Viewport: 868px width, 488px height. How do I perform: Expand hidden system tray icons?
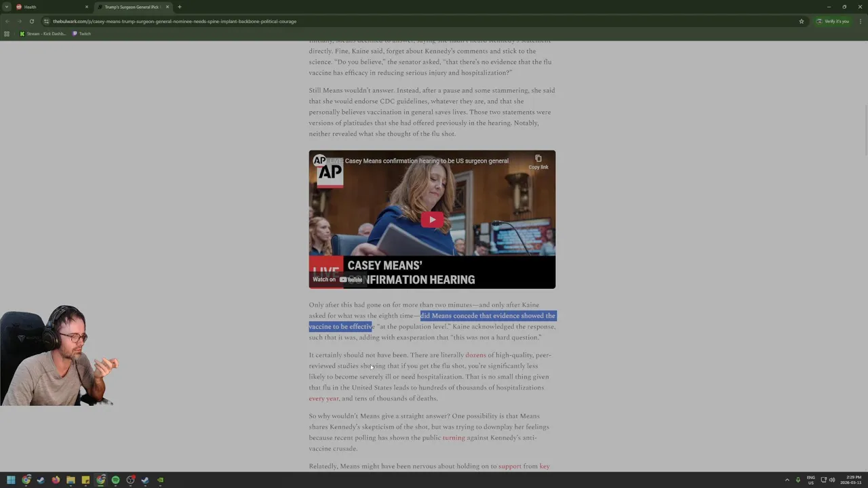pos(787,480)
